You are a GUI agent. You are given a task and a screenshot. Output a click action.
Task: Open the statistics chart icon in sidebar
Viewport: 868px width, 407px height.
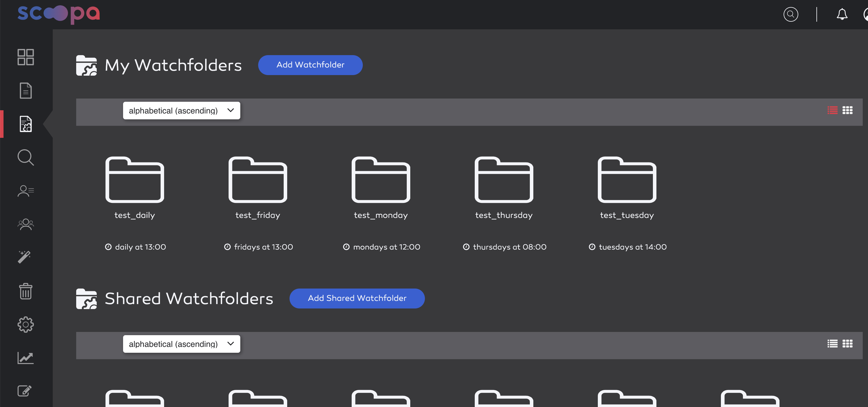[25, 358]
